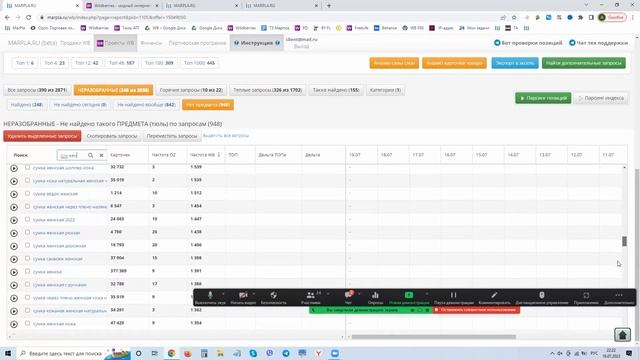Image resolution: width=640 pixels, height=360 pixels.
Task: Click play icon for row with 24 603
Action: click(14, 220)
